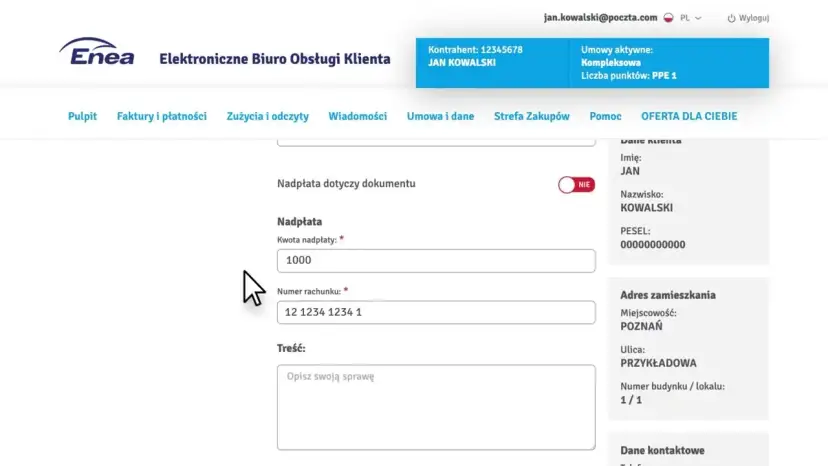Expand the PL language dropdown

pos(691,18)
